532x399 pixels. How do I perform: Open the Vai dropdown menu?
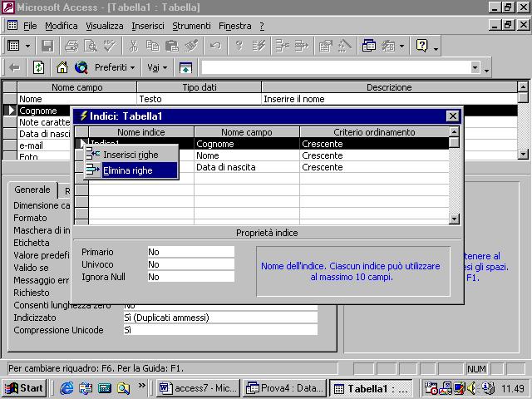157,67
